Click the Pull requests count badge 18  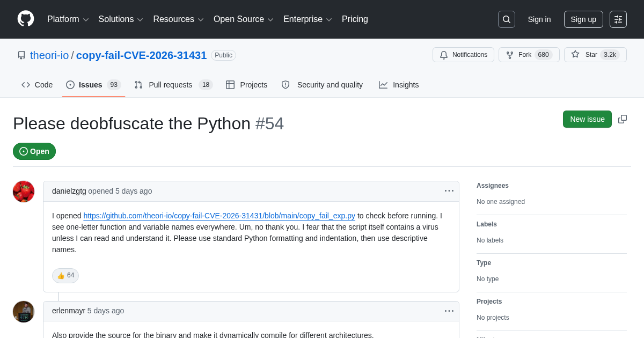[x=206, y=85]
